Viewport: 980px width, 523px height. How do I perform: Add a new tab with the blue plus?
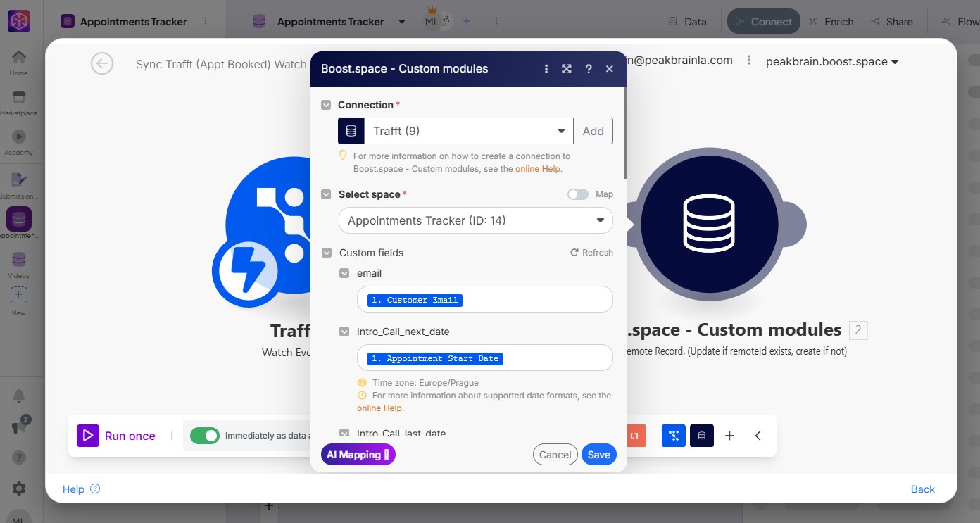466,22
